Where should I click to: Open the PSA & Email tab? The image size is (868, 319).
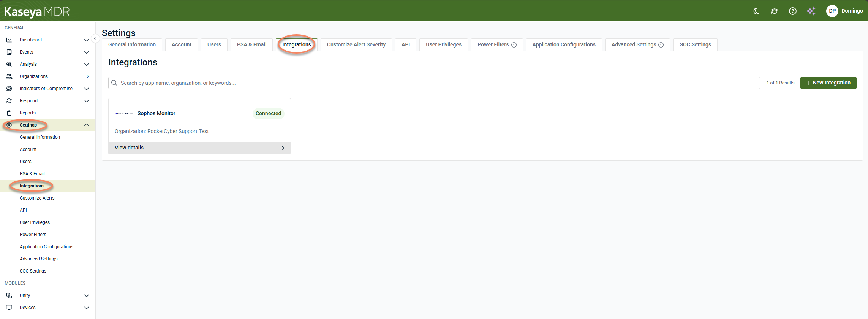(252, 44)
